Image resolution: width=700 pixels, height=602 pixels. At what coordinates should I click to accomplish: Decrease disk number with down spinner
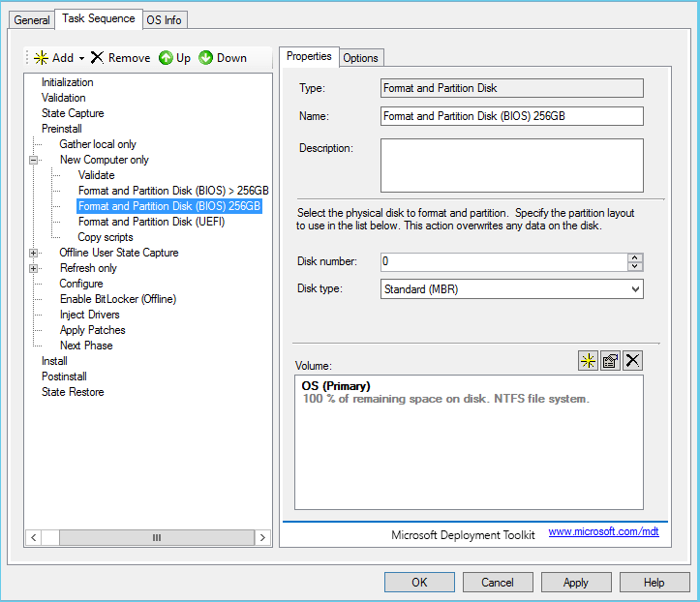[635, 266]
